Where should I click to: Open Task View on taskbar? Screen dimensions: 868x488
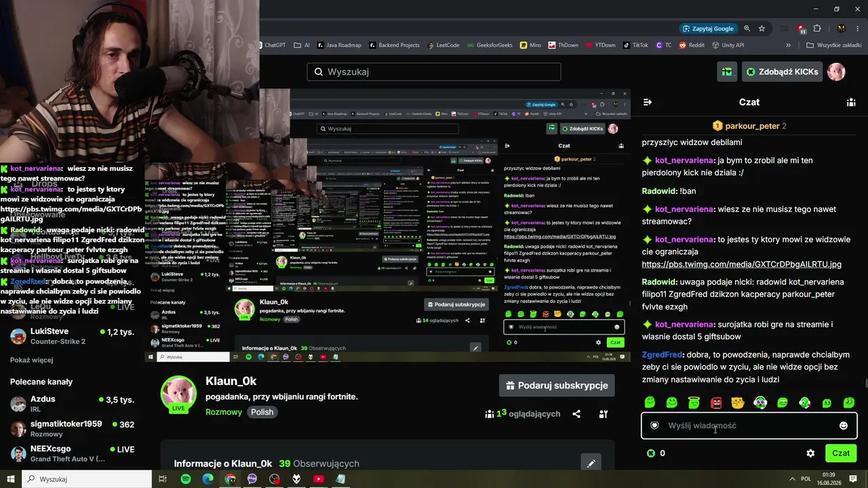click(x=163, y=479)
